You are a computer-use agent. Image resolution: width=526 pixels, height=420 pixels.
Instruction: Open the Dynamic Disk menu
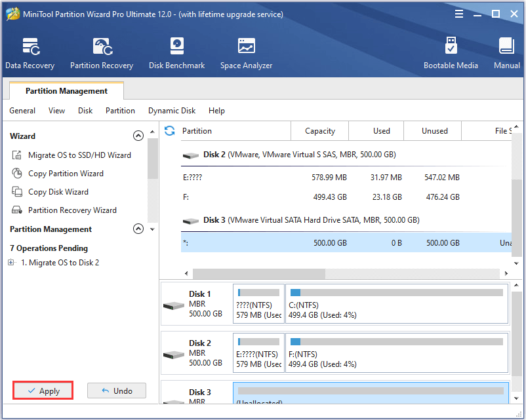pyautogui.click(x=172, y=111)
